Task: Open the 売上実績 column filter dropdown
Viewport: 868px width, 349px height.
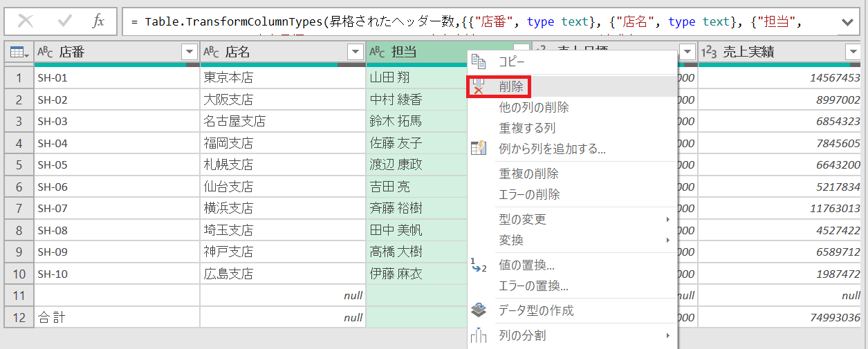Action: 852,52
